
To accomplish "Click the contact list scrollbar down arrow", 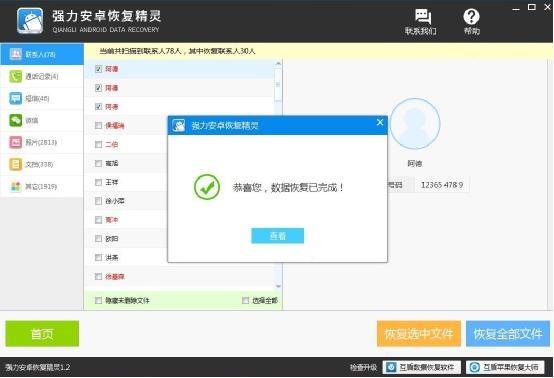I will (x=278, y=286).
